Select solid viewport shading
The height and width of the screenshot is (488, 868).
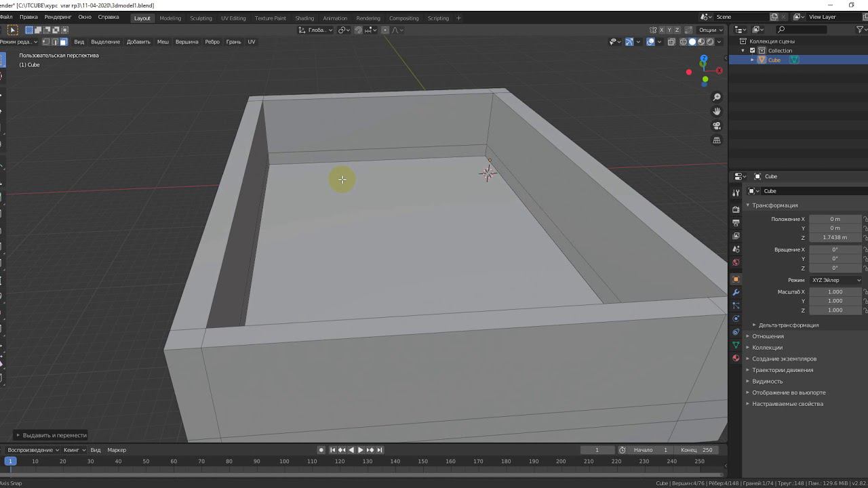point(692,42)
